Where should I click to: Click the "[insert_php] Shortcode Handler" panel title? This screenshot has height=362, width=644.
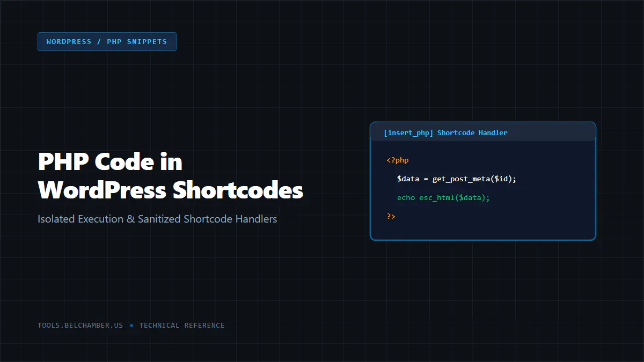(x=445, y=132)
